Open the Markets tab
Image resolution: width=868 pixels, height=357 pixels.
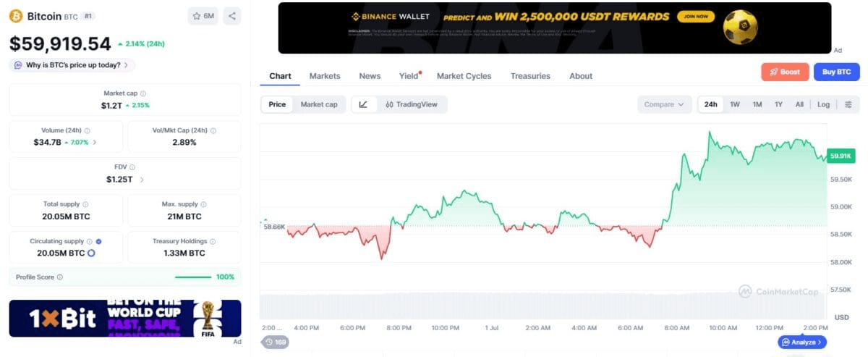(325, 76)
